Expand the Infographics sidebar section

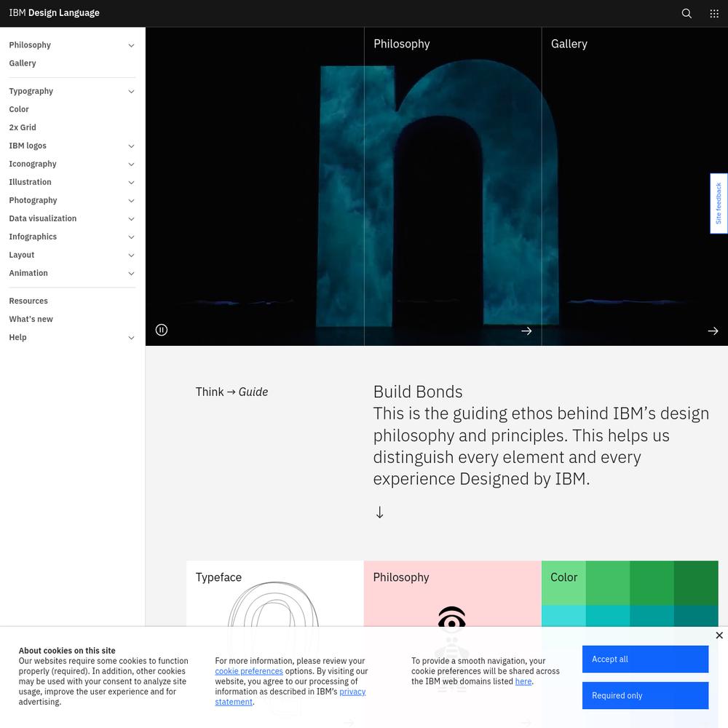[x=131, y=237]
